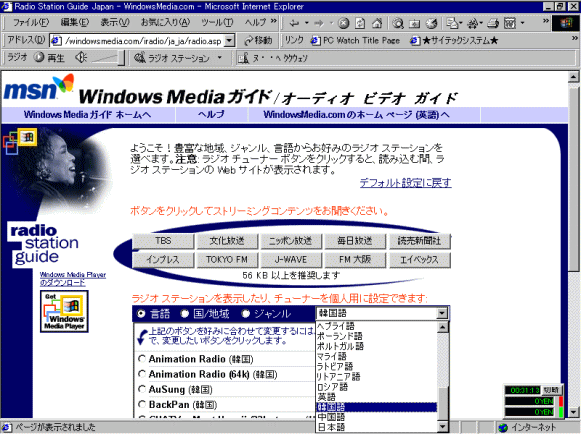Expand the ラジオ ステーション toolbar dropdown
The width and height of the screenshot is (581, 434).
220,58
